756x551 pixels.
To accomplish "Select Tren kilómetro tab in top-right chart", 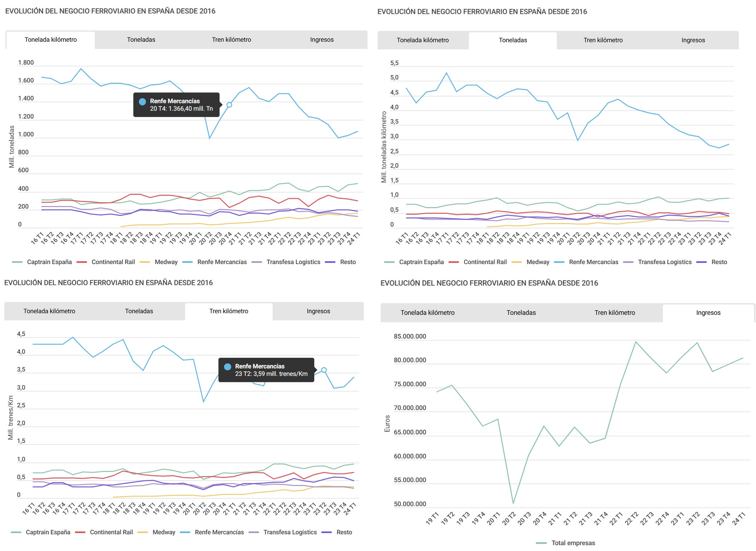I will tap(603, 40).
